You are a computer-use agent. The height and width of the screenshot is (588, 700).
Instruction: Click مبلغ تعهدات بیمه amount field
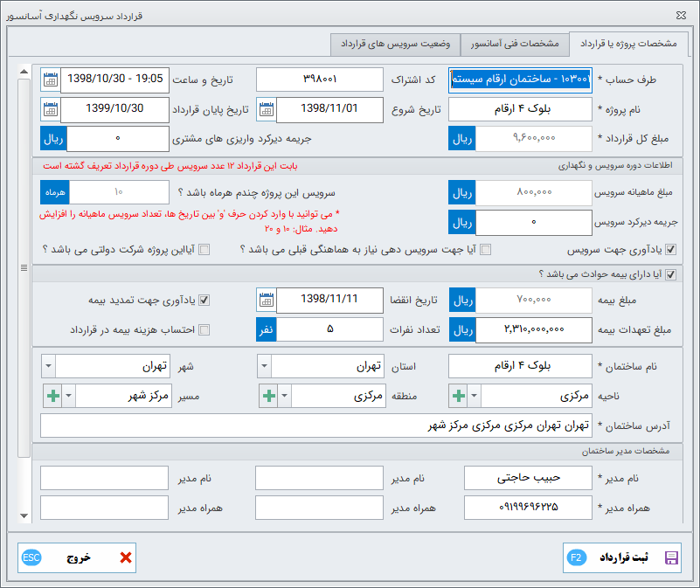tap(534, 330)
